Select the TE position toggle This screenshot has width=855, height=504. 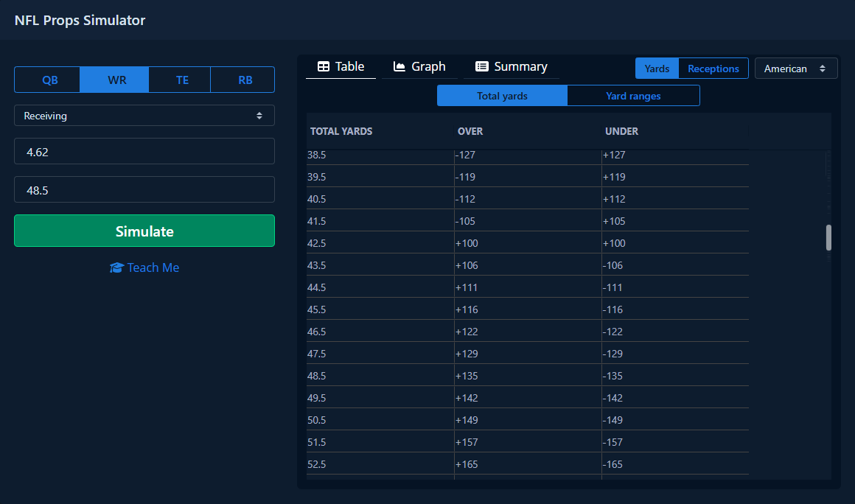coord(182,80)
